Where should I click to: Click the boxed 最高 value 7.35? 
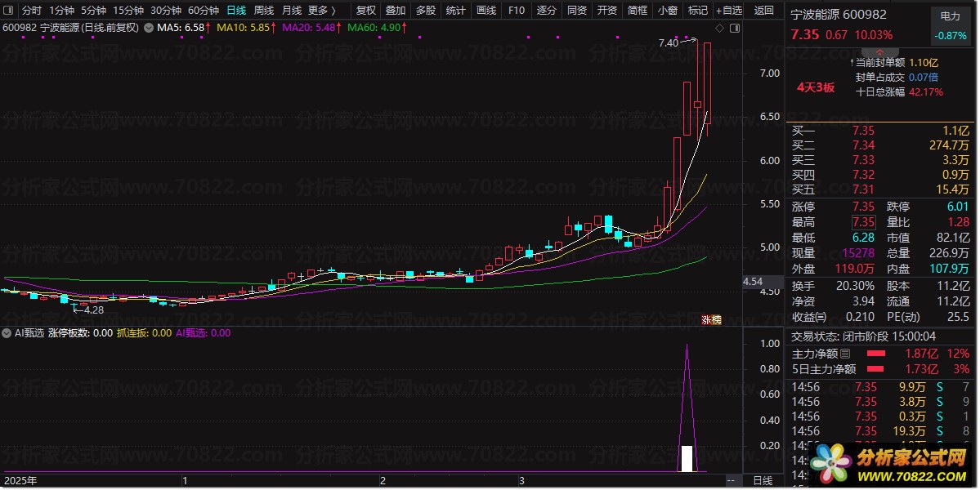[863, 222]
